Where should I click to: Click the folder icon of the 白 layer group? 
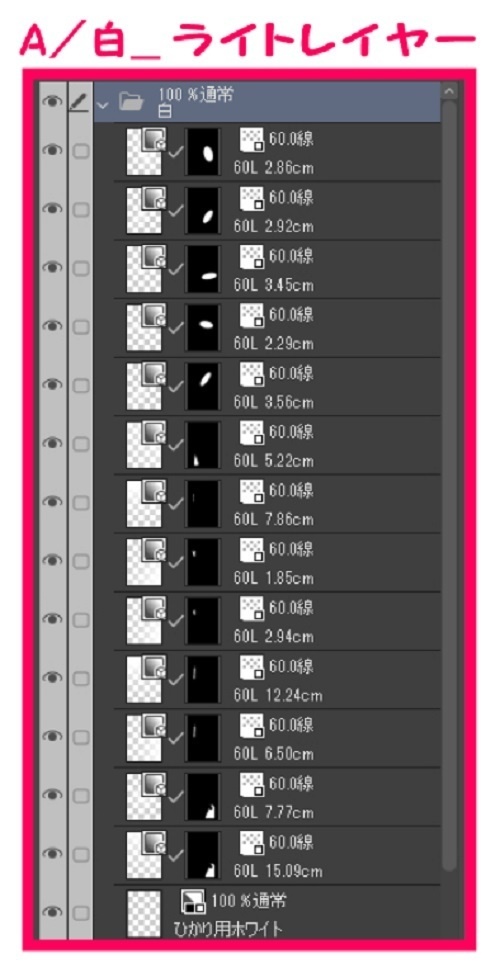132,101
